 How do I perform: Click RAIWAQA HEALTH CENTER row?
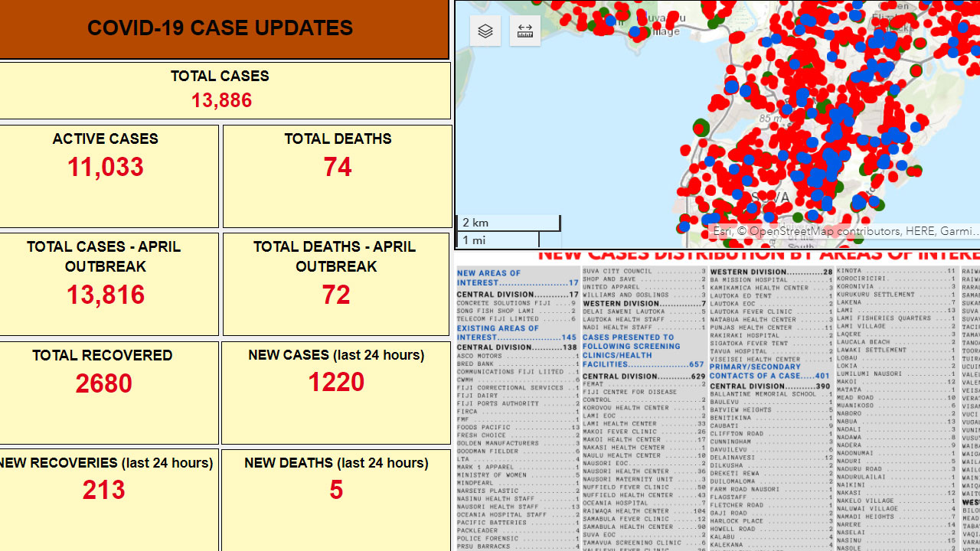[x=644, y=510]
